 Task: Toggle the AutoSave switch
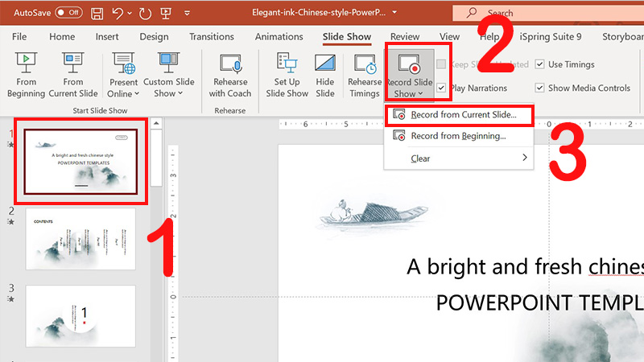(68, 14)
